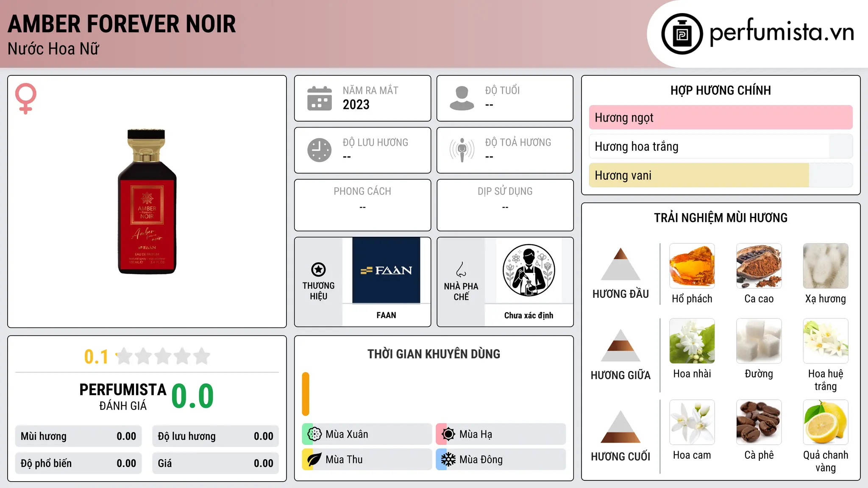Screen dimensions: 868x488
Task: Click the Độ phổ biến score box
Action: (78, 463)
